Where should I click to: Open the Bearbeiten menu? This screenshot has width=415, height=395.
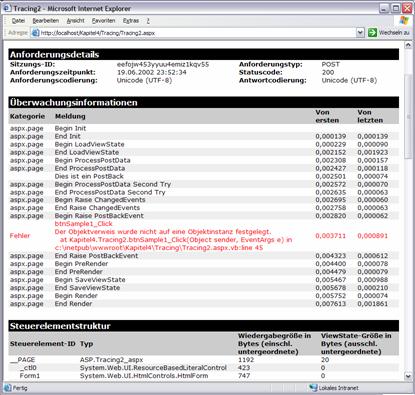coord(46,21)
